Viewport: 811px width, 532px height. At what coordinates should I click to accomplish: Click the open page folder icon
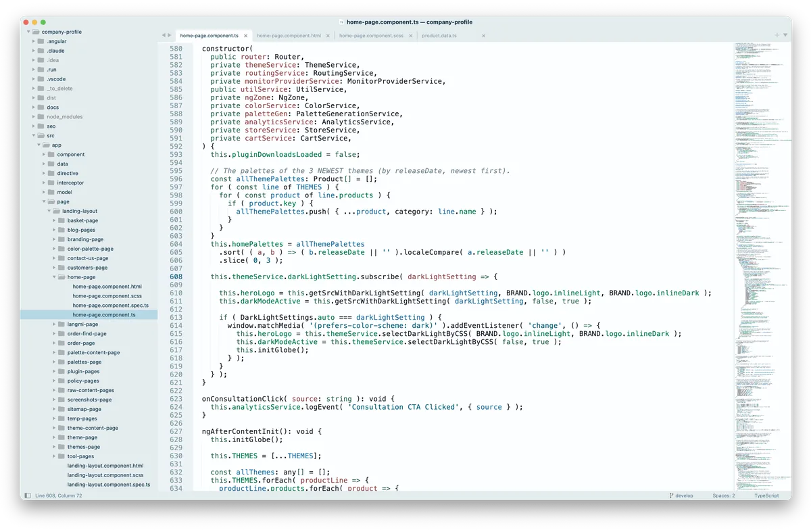(51, 201)
